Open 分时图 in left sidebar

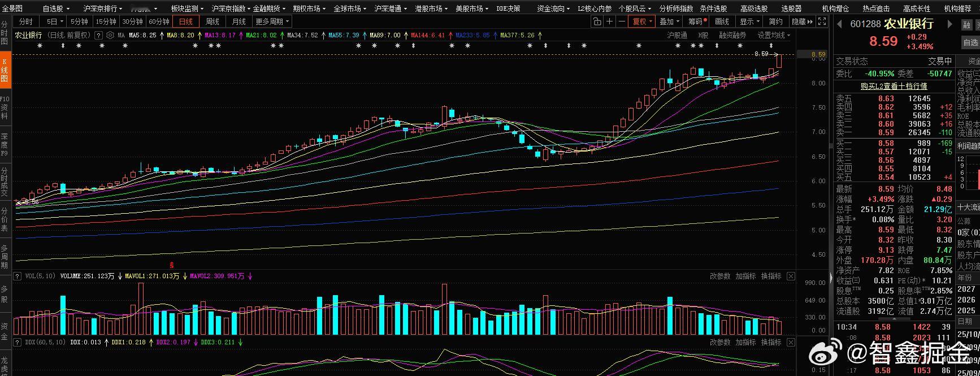[5, 34]
